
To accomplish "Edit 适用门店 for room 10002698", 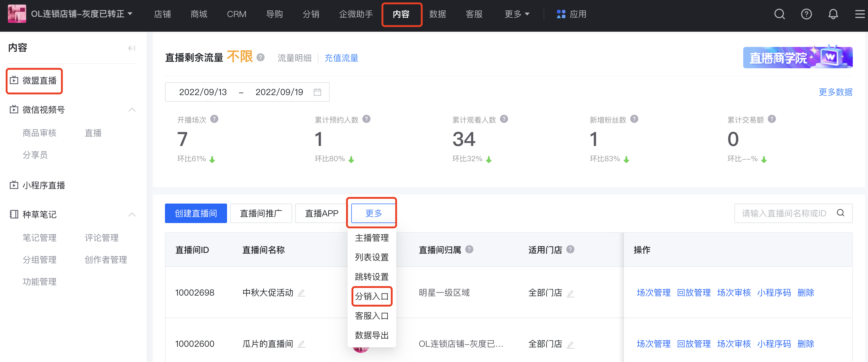I will pos(570,293).
